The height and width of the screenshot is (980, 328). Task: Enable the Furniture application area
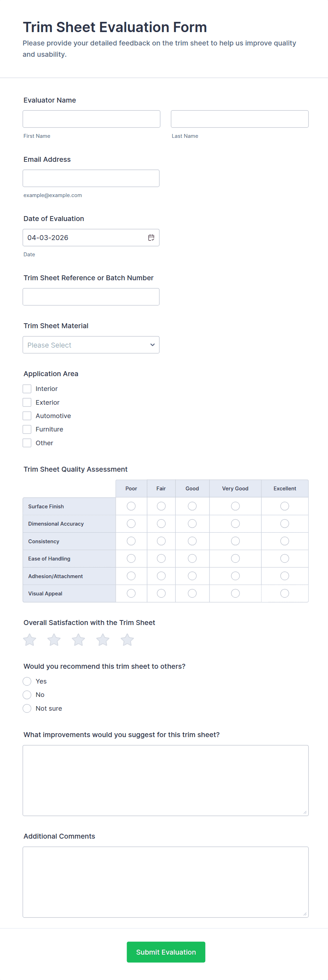27,429
